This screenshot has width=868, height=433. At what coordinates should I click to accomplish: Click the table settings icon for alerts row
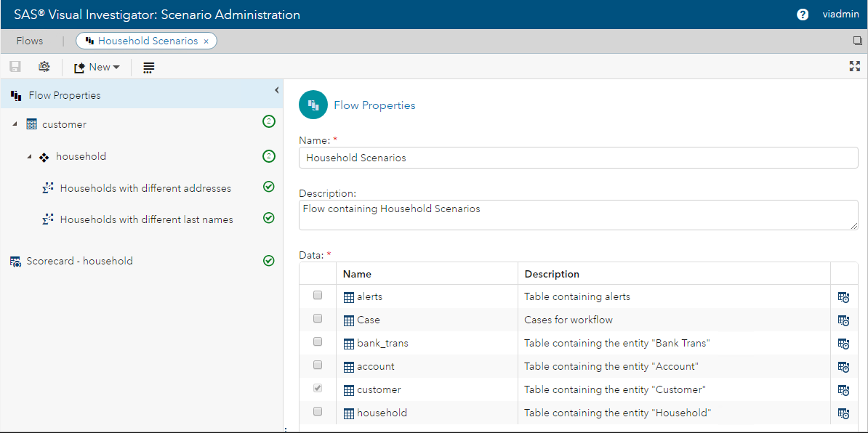[x=843, y=297]
